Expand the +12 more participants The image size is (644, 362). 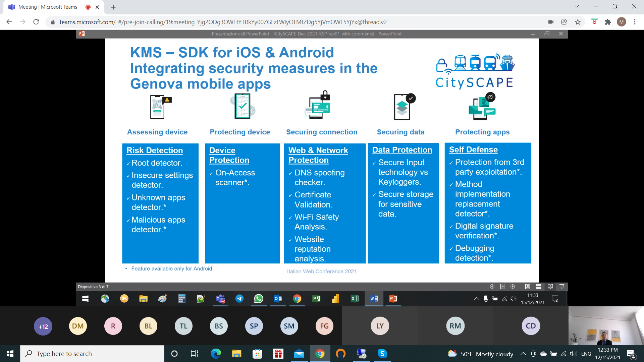pos(43,326)
